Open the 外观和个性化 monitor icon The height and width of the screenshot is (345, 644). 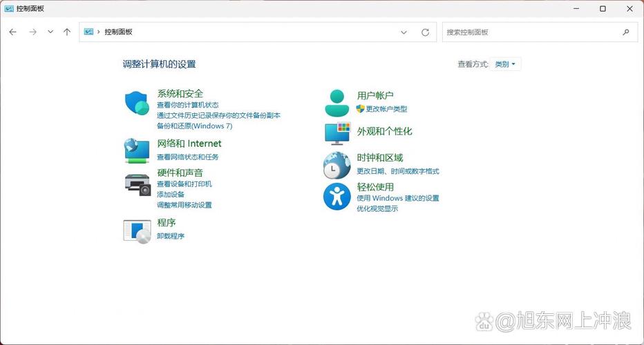pyautogui.click(x=338, y=133)
